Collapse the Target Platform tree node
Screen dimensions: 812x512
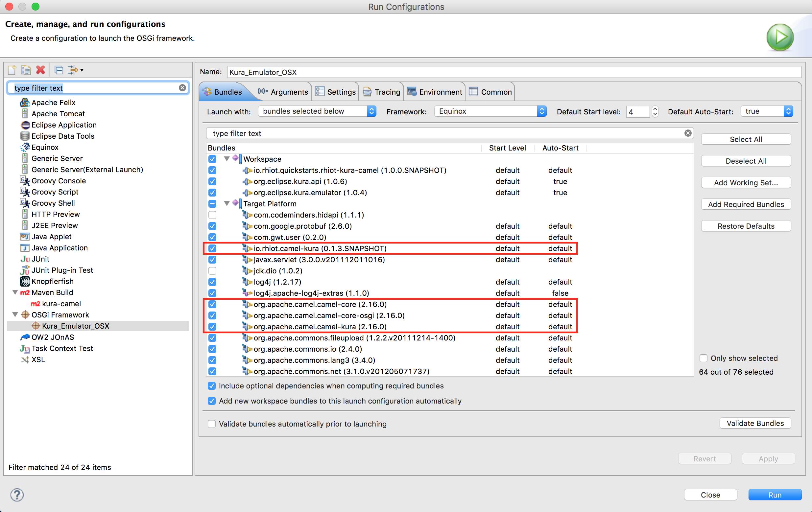(x=227, y=204)
